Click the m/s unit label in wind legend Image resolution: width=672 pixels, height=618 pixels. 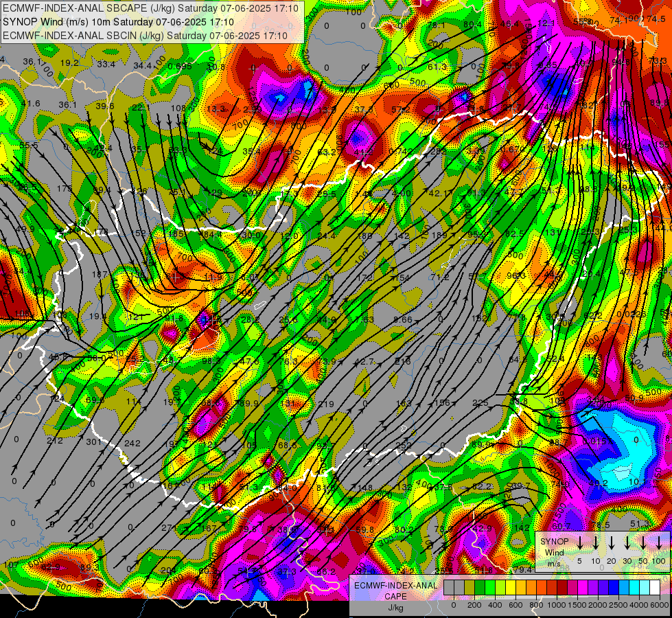[x=554, y=564]
